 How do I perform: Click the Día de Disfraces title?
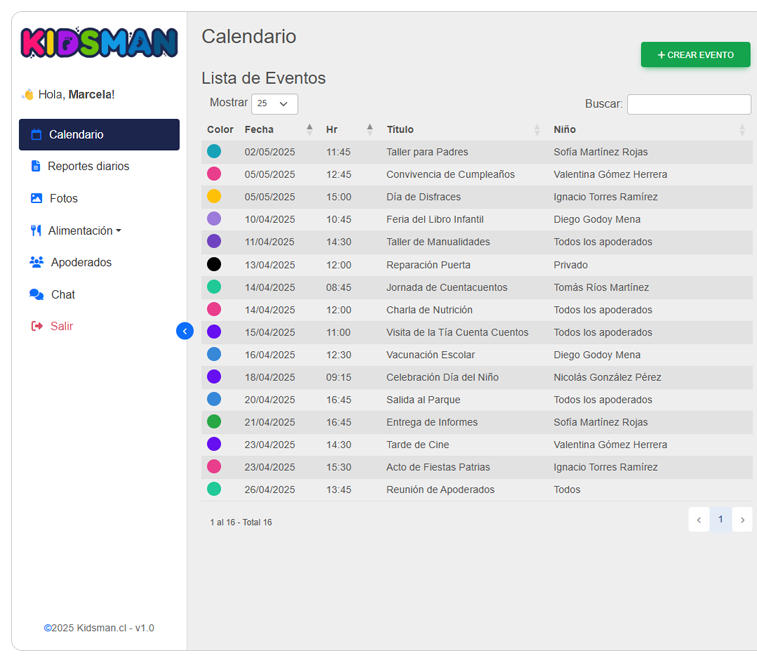coord(423,197)
